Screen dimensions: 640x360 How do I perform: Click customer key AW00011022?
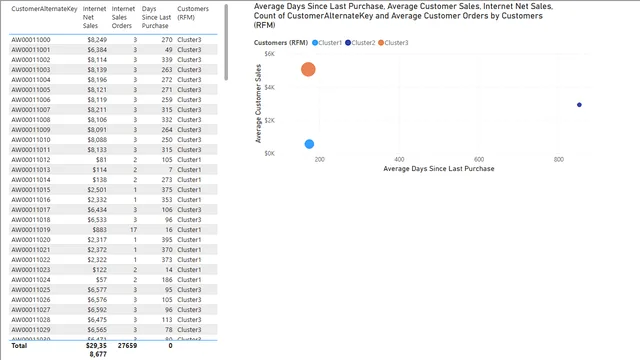point(31,260)
